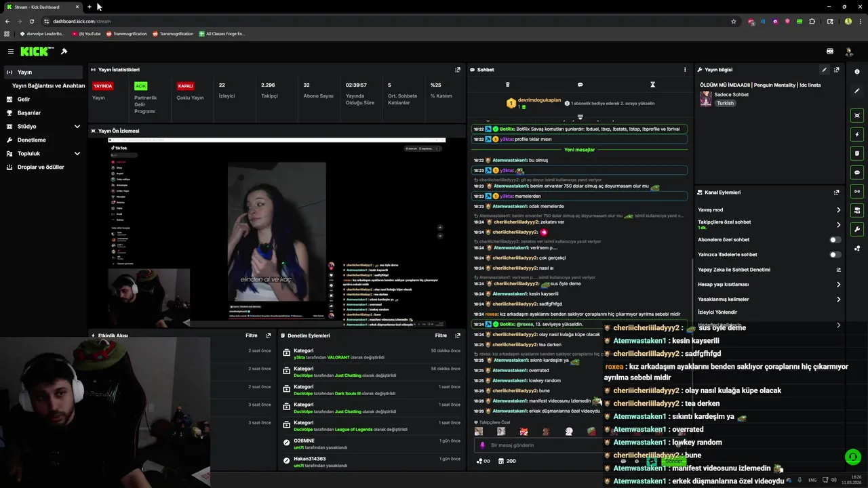The height and width of the screenshot is (488, 868).
Task: Edit stream info with the pencil icon
Action: (x=825, y=70)
